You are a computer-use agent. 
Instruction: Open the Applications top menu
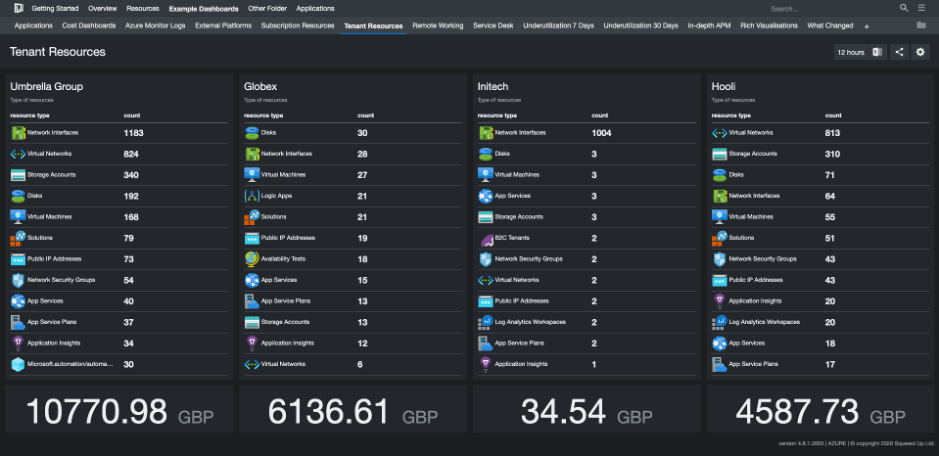pyautogui.click(x=315, y=8)
